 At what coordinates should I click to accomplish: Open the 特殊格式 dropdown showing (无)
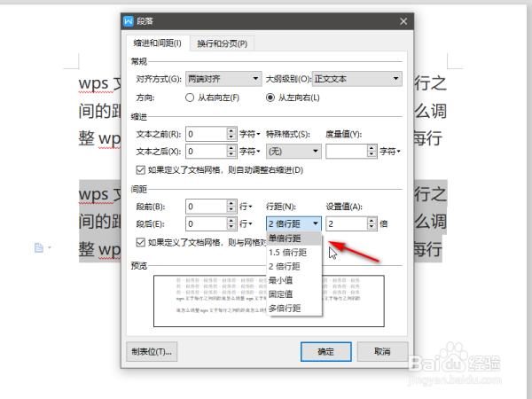coord(293,152)
